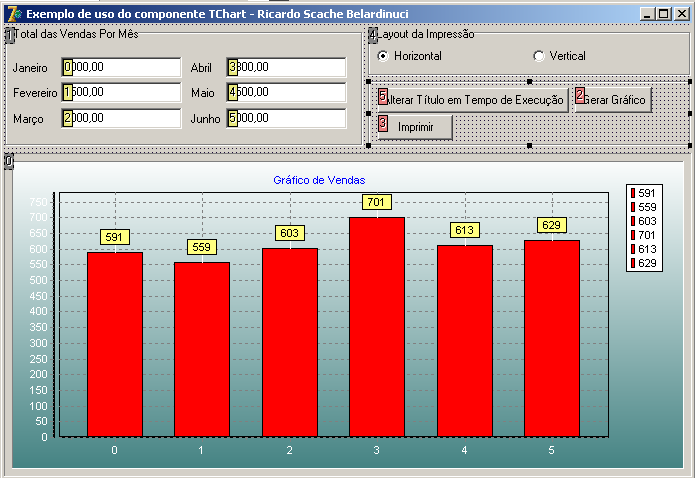
Task: Select the Horizontal layout radio button
Action: [383, 56]
